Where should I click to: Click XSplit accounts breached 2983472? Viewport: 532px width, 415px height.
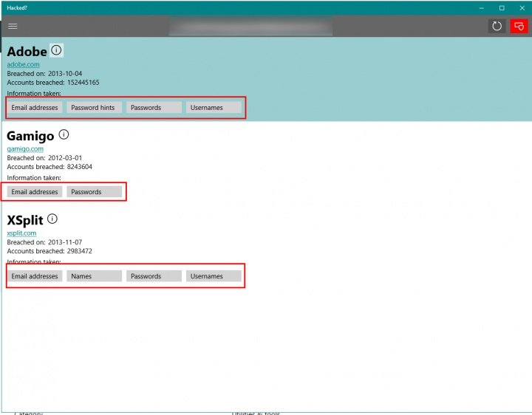(79, 251)
